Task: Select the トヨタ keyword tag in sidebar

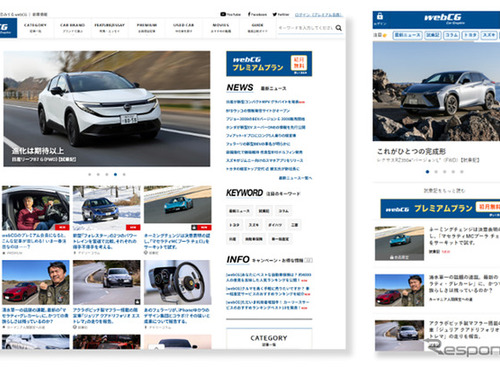Action: pos(234,225)
